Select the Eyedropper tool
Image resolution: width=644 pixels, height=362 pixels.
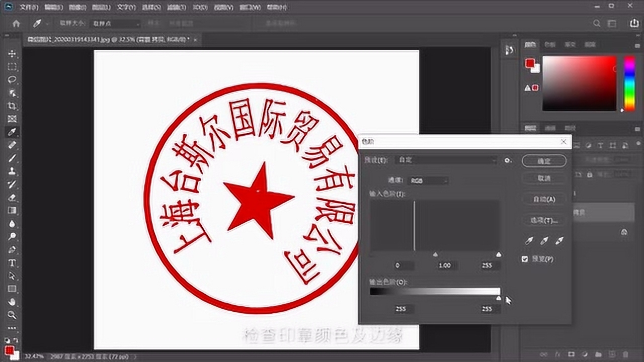click(12, 132)
